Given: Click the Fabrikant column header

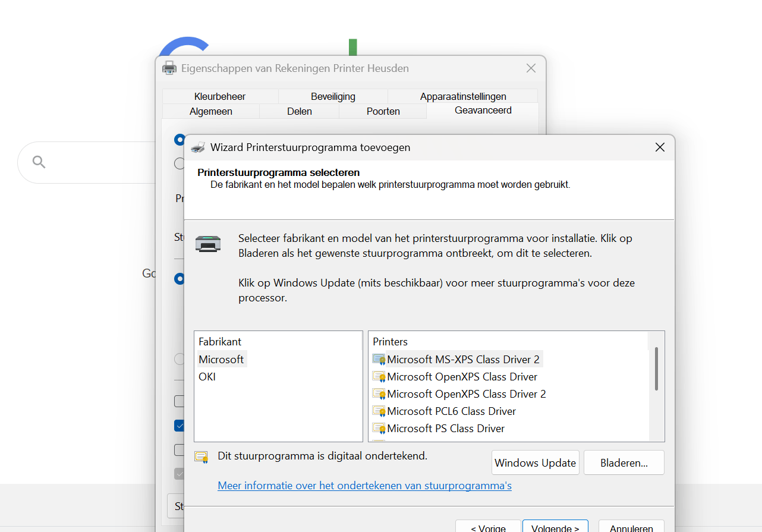Looking at the screenshot, I should (278, 342).
